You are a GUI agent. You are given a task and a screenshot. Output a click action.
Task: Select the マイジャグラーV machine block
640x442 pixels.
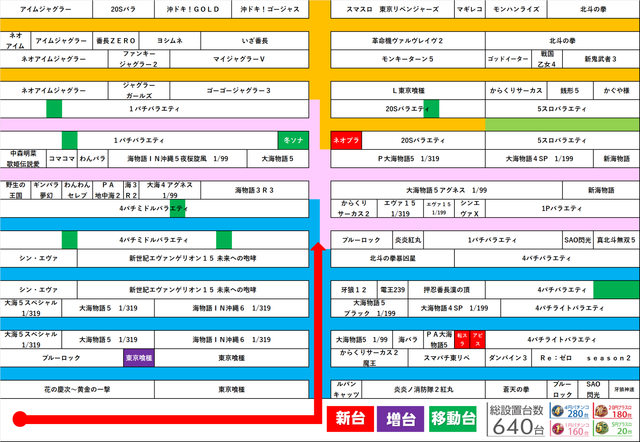point(244,60)
